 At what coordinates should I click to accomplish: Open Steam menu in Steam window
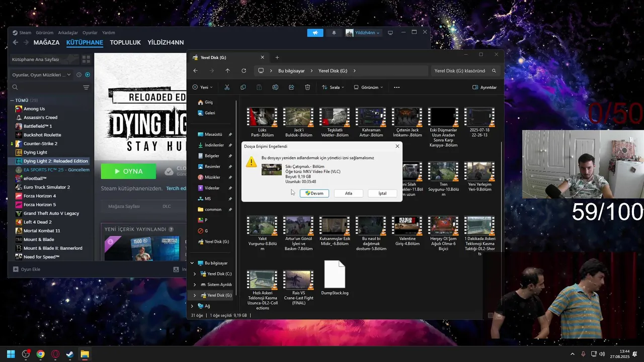(25, 33)
